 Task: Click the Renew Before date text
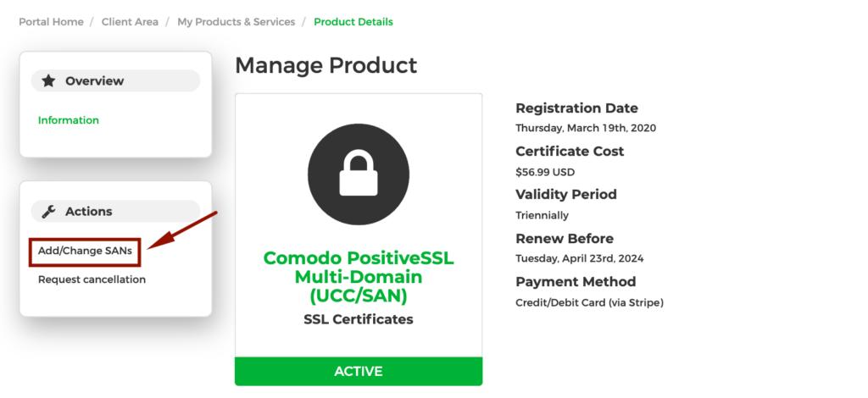coord(580,258)
